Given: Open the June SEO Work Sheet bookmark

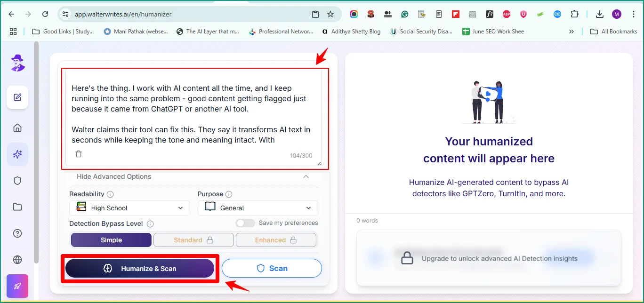Looking at the screenshot, I should pyautogui.click(x=493, y=32).
